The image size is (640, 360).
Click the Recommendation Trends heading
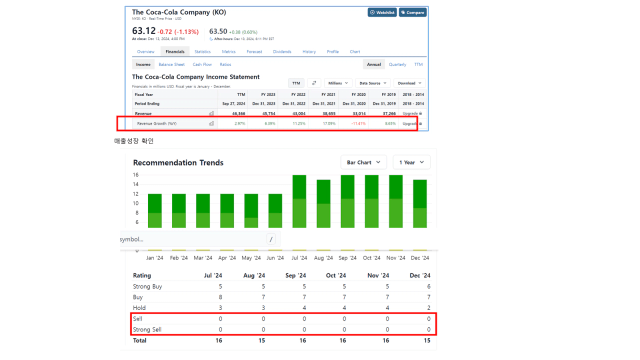[178, 162]
